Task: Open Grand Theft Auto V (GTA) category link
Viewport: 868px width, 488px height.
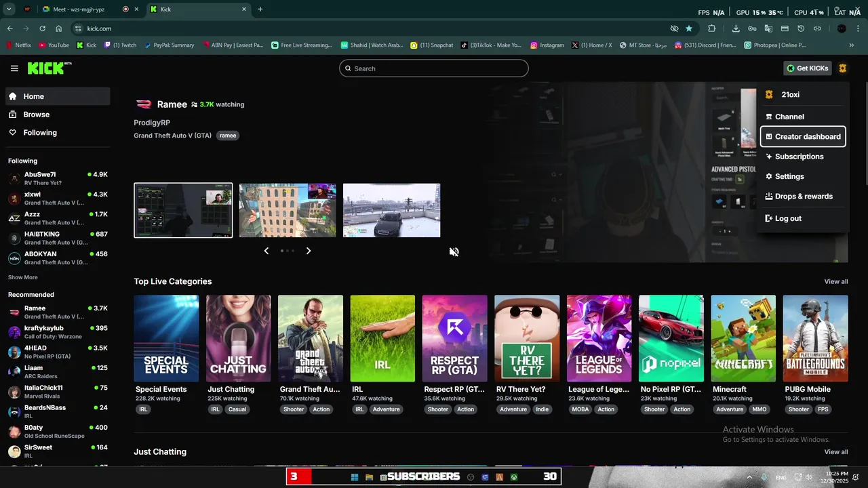Action: tap(172, 136)
